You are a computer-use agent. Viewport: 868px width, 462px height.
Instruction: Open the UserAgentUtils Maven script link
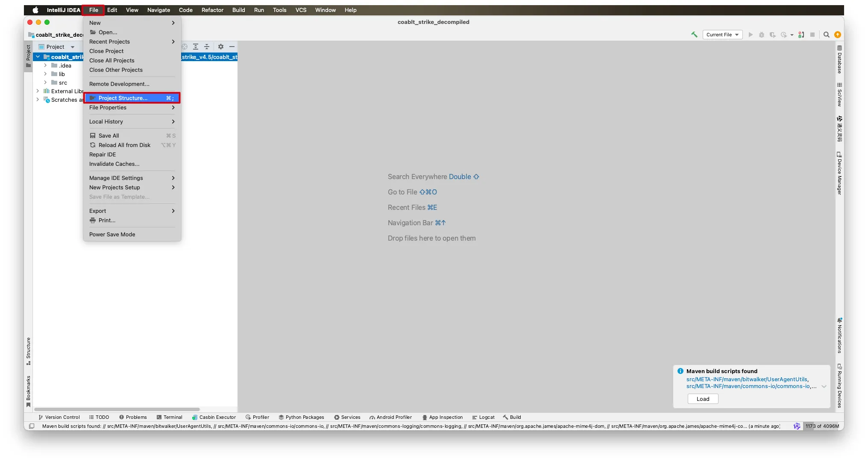[x=746, y=379]
